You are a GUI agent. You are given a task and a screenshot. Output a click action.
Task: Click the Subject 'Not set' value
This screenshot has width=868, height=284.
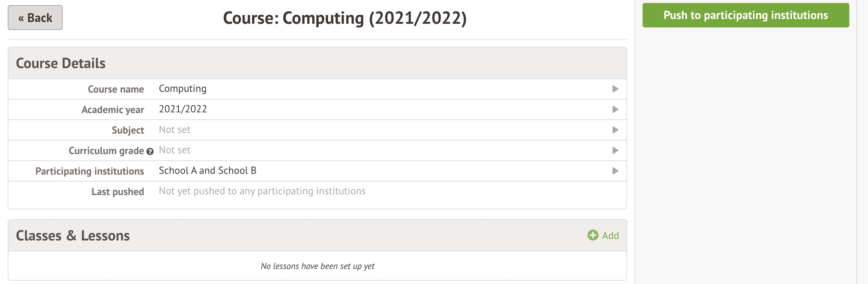tap(174, 130)
